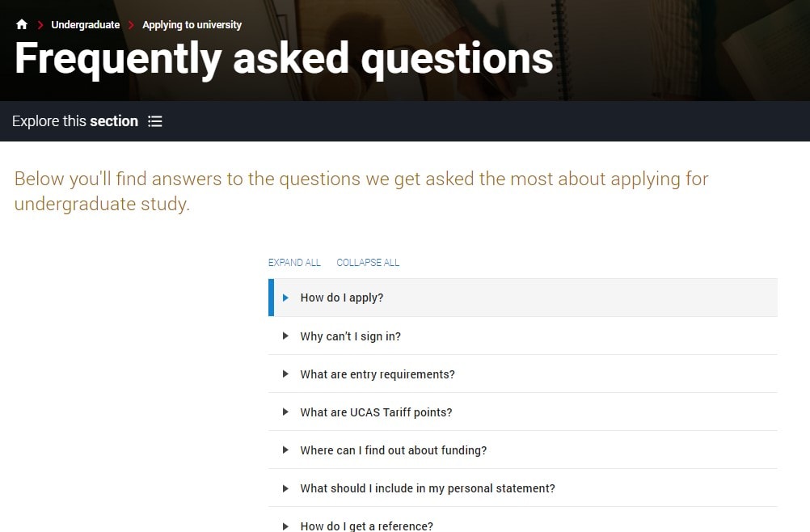Image resolution: width=810 pixels, height=532 pixels.
Task: Click the arrow beside UCAS Tariff points question
Action: 285,412
